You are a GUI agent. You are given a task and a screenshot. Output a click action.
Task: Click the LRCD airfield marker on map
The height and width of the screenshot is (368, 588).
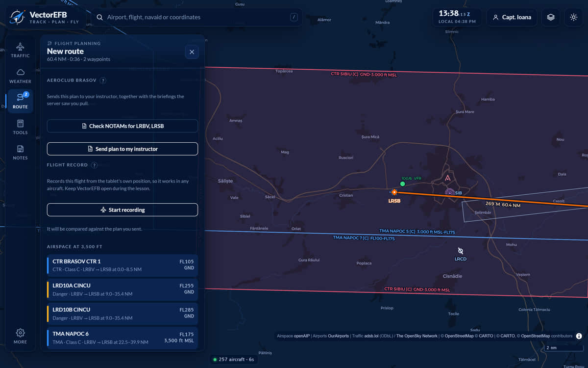click(460, 251)
